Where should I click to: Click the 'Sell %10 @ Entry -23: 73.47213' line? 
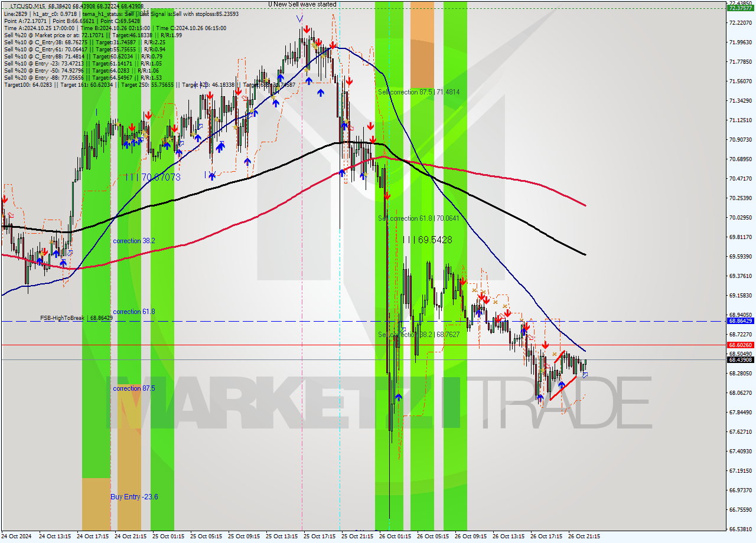pyautogui.click(x=83, y=63)
